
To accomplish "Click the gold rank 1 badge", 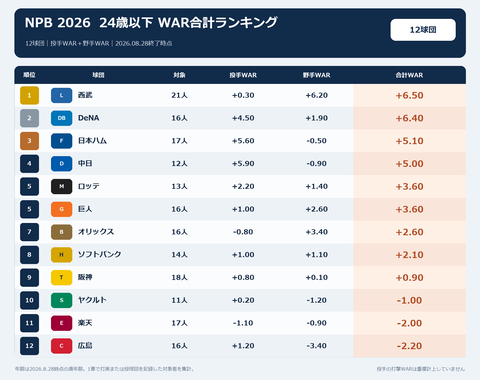I will tap(29, 95).
